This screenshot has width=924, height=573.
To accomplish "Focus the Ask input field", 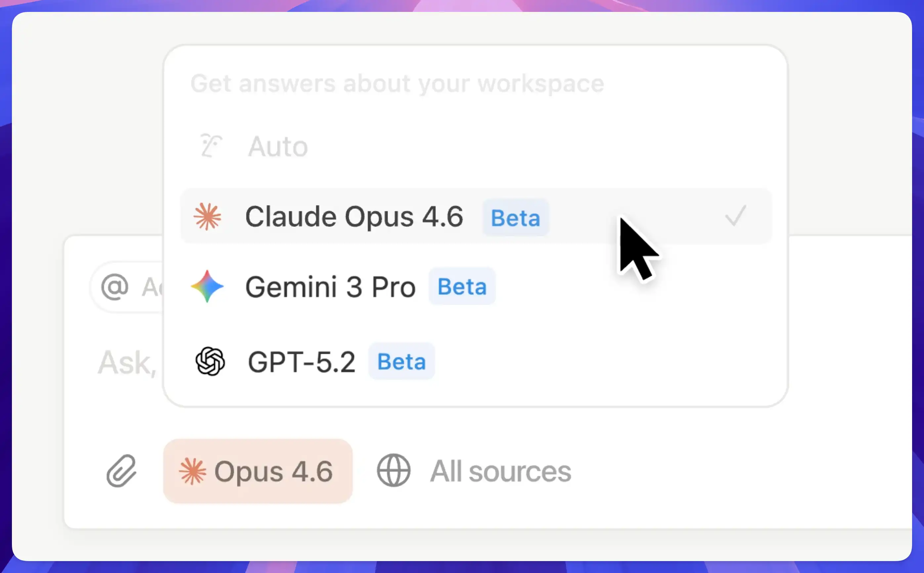I will click(x=127, y=363).
